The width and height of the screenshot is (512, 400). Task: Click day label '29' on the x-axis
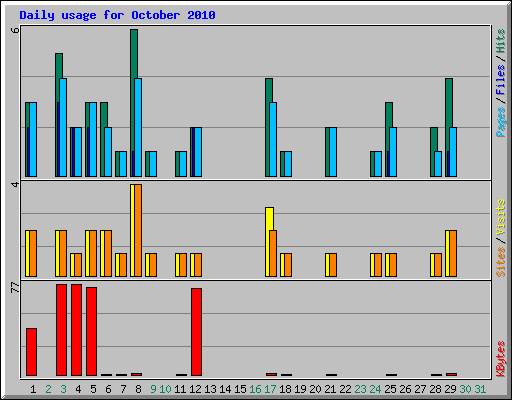450,389
